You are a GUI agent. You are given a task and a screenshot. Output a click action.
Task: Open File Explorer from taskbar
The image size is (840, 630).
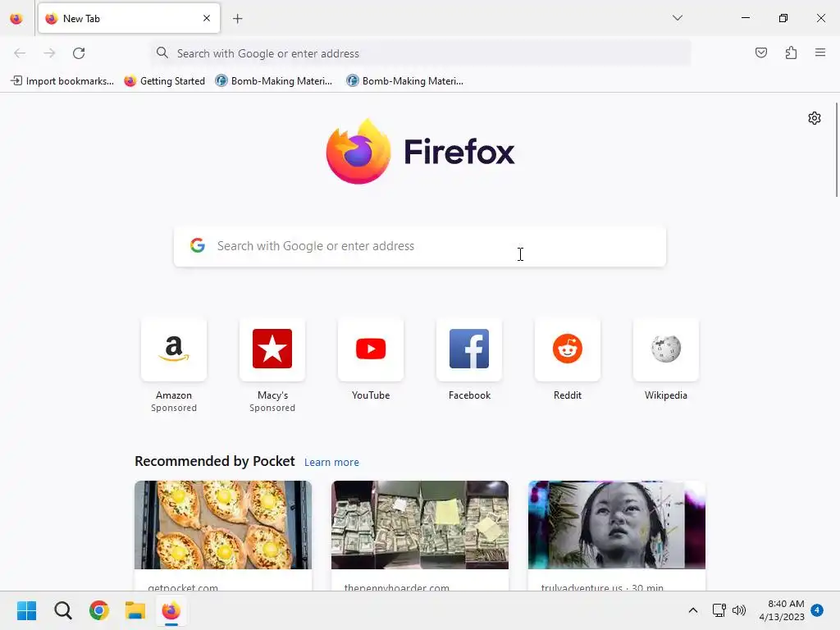pyautogui.click(x=135, y=610)
